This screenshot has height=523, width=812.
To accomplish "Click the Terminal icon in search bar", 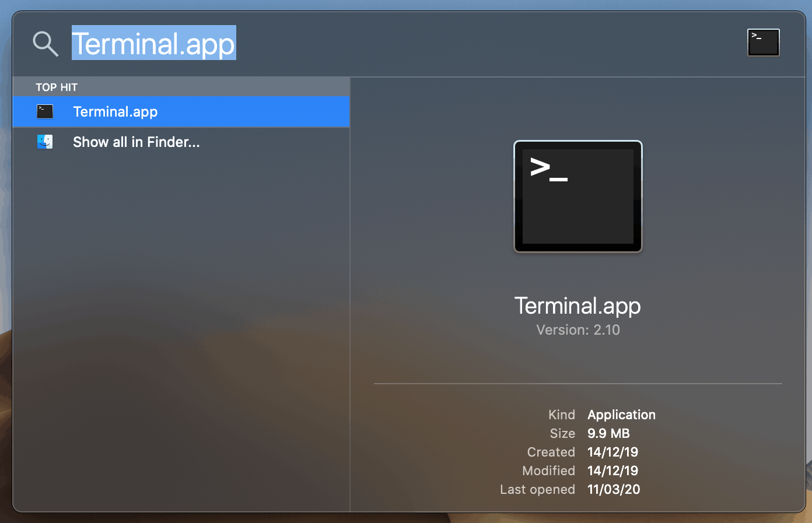I will click(764, 43).
